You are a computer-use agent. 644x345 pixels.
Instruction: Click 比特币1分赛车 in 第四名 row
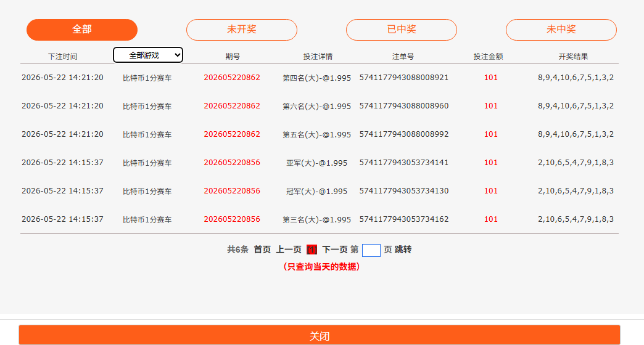[x=147, y=78]
